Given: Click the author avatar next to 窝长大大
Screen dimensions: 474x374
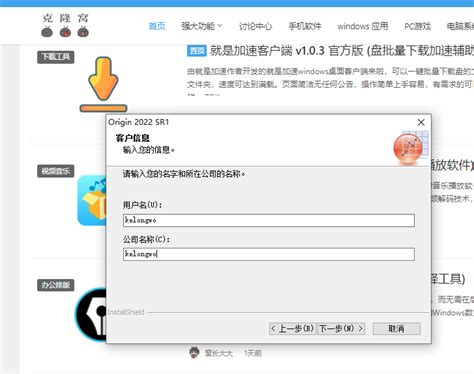Looking at the screenshot, I should point(194,352).
